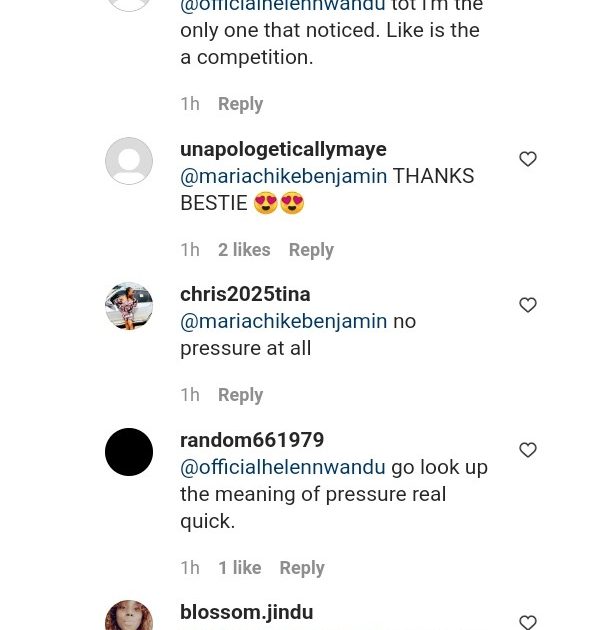This screenshot has height=630, width=600.
Task: Reply to chris2025tina's comment
Action: tap(240, 395)
